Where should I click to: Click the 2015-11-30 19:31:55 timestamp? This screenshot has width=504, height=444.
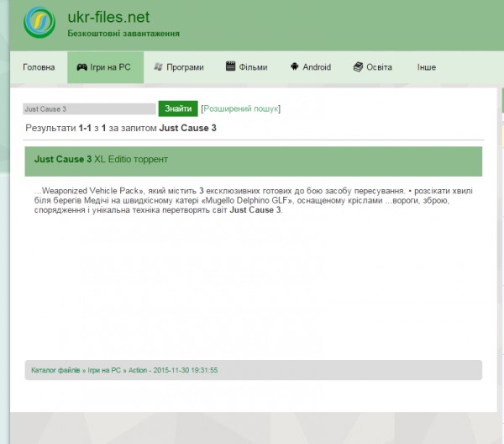(186, 370)
